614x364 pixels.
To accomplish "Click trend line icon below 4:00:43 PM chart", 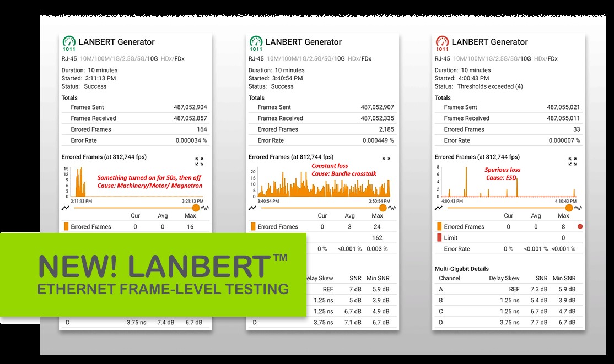I will (x=439, y=208).
